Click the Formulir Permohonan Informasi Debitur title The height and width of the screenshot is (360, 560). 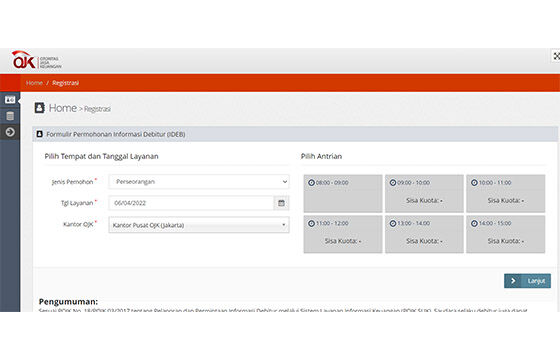[x=116, y=134]
